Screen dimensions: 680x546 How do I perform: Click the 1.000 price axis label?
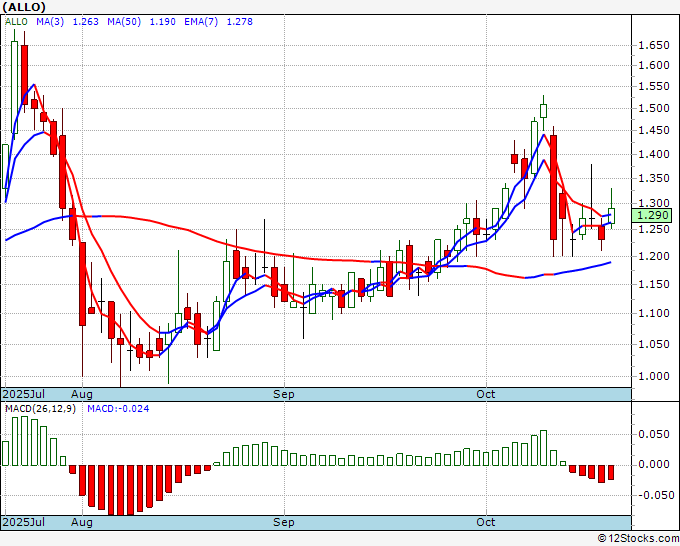654,376
